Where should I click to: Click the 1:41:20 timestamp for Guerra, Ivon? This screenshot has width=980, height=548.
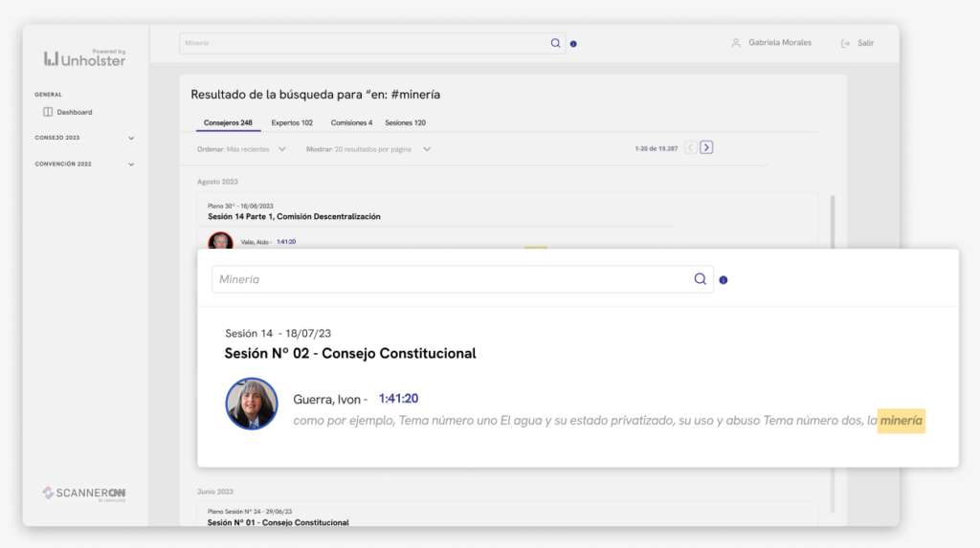pos(398,399)
